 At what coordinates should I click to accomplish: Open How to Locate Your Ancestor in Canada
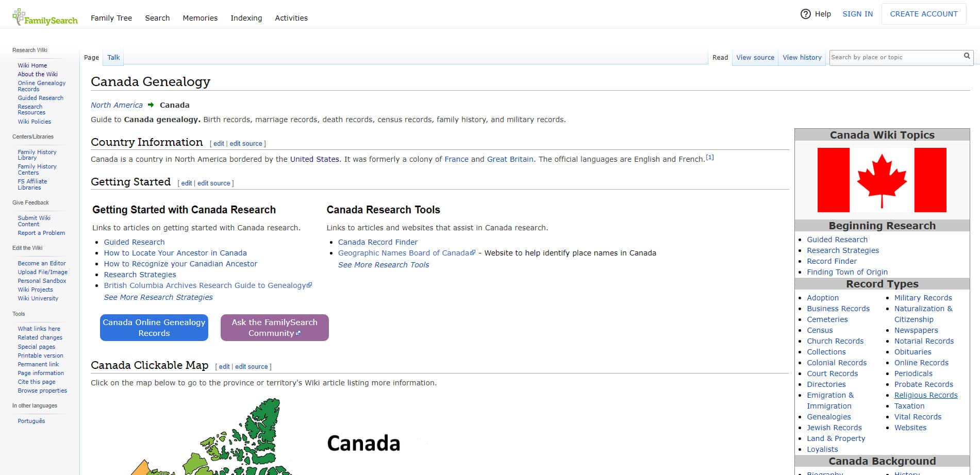click(175, 253)
